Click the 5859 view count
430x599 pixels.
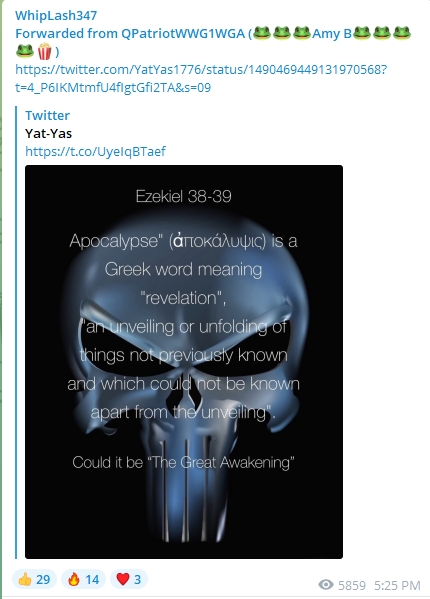point(352,585)
